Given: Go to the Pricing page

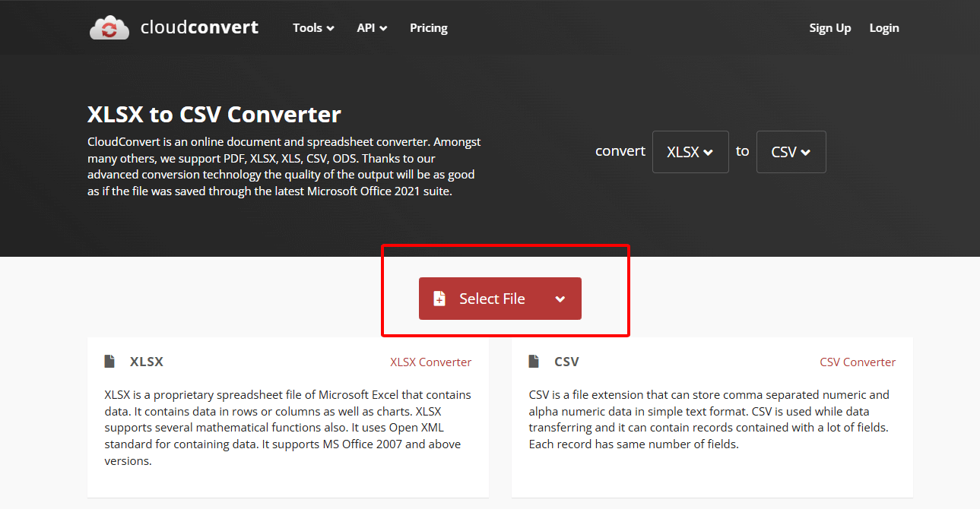Looking at the screenshot, I should 429,28.
